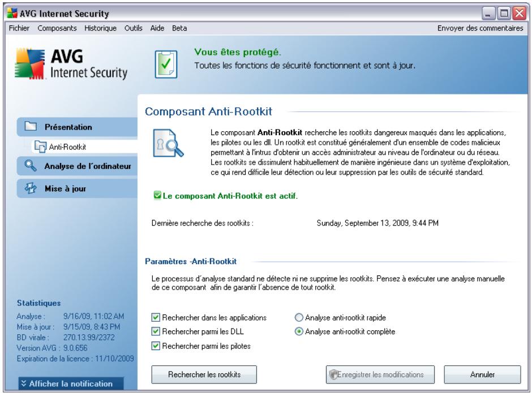This screenshot has height=393, width=532.
Task: Select Analyse anti-rootkit rapide option
Action: click(x=299, y=317)
